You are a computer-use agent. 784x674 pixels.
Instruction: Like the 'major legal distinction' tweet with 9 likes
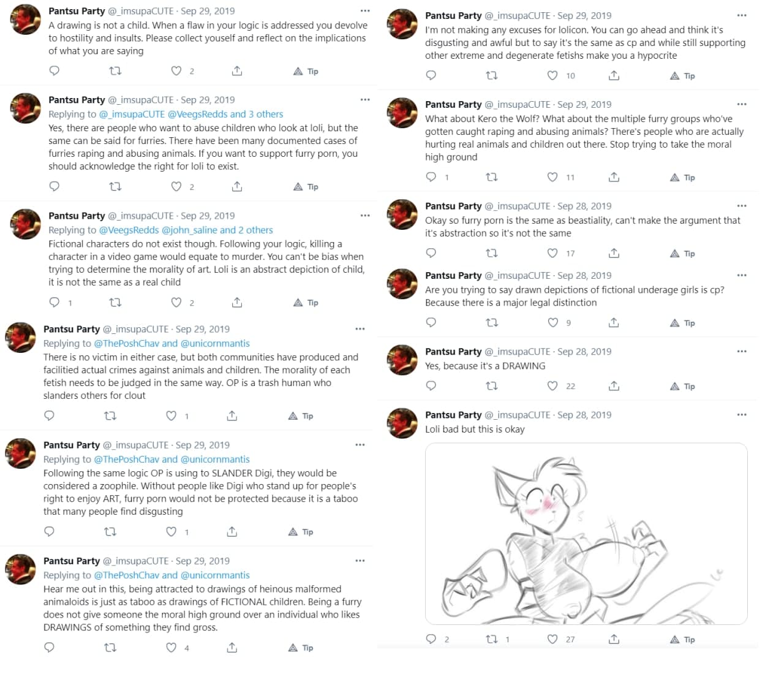[552, 322]
